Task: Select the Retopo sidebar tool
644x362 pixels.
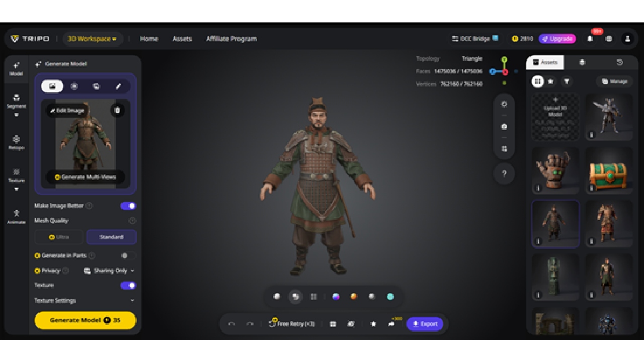Action: pyautogui.click(x=16, y=142)
